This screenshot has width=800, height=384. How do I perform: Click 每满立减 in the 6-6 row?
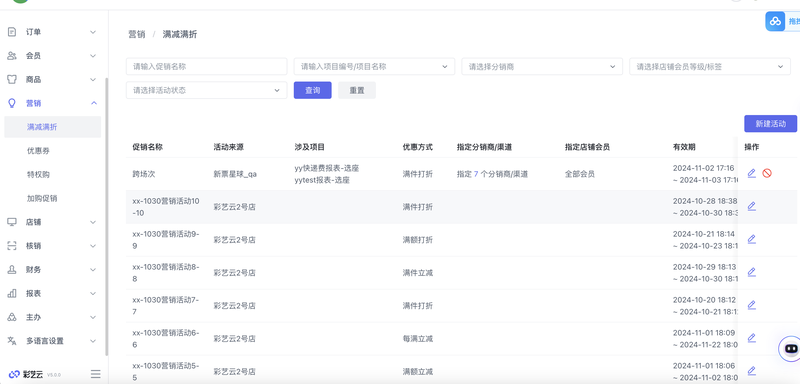tap(417, 339)
